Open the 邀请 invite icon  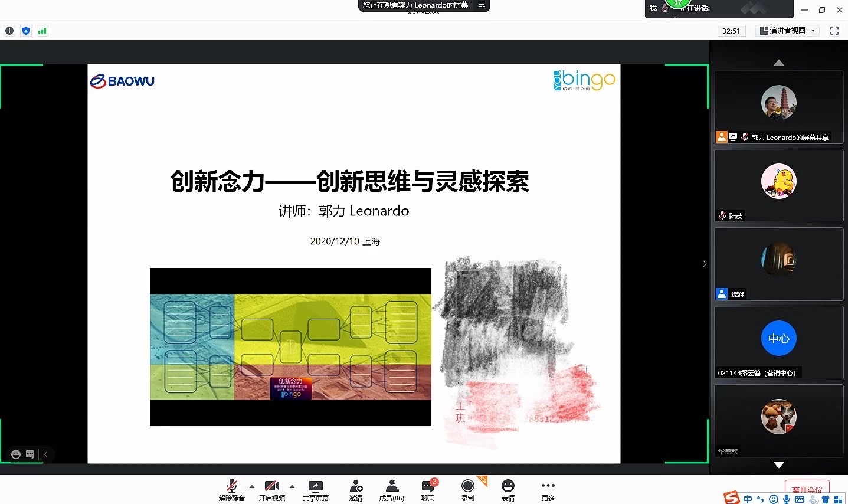tap(355, 489)
